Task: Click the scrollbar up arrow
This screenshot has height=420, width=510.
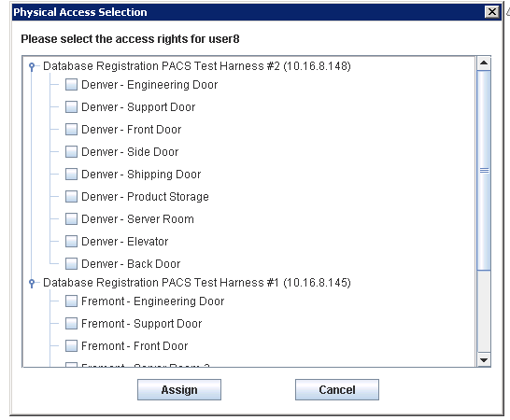Action: (x=484, y=63)
